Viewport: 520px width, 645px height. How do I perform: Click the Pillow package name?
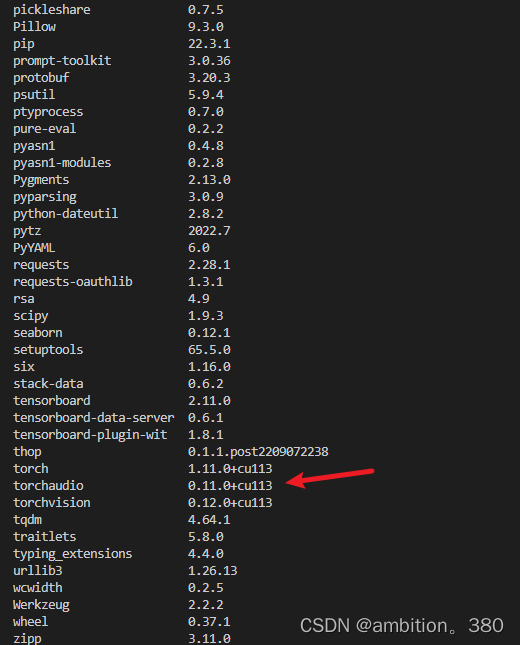[34, 27]
